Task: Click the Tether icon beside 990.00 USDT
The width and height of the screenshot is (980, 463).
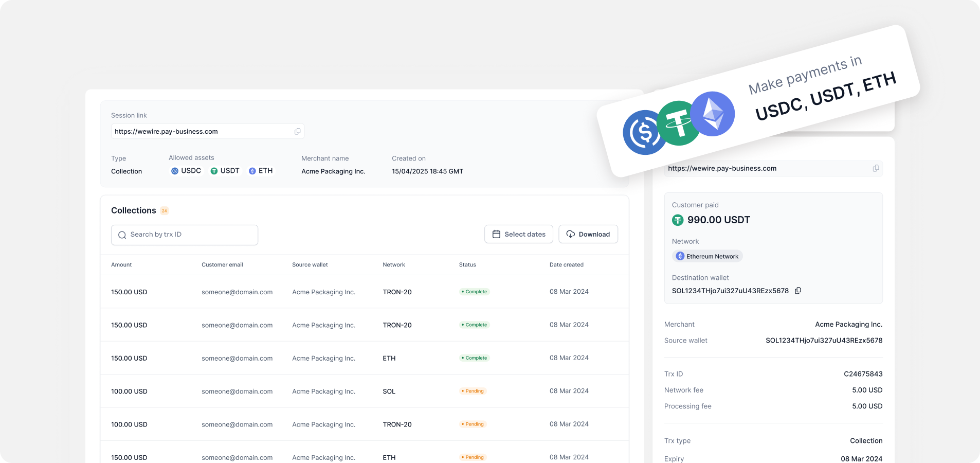Action: pyautogui.click(x=678, y=220)
